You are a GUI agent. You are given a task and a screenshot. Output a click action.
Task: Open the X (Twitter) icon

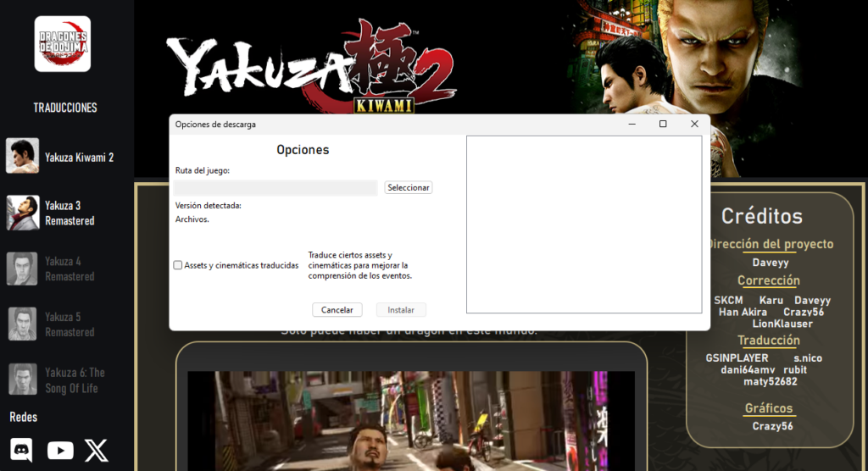click(97, 451)
